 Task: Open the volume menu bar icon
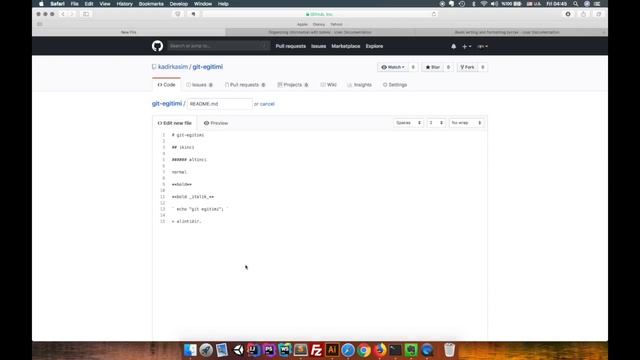click(494, 4)
